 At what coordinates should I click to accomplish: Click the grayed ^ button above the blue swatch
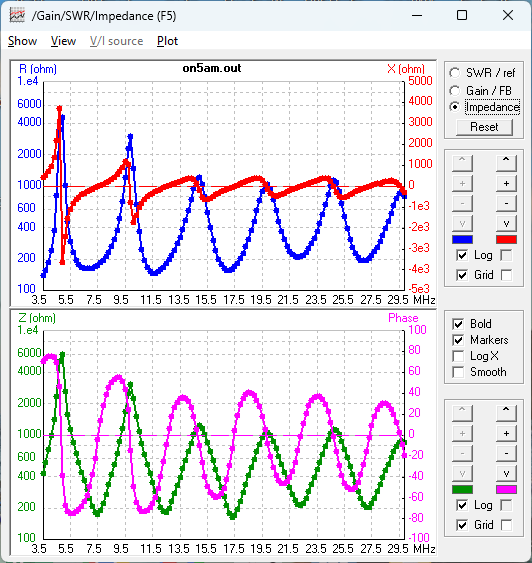462,163
